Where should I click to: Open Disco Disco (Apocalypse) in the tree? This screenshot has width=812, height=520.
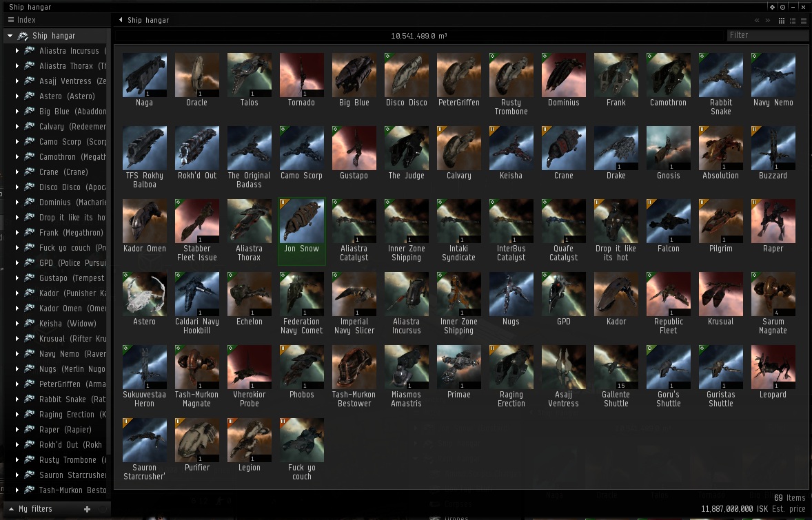tap(72, 187)
